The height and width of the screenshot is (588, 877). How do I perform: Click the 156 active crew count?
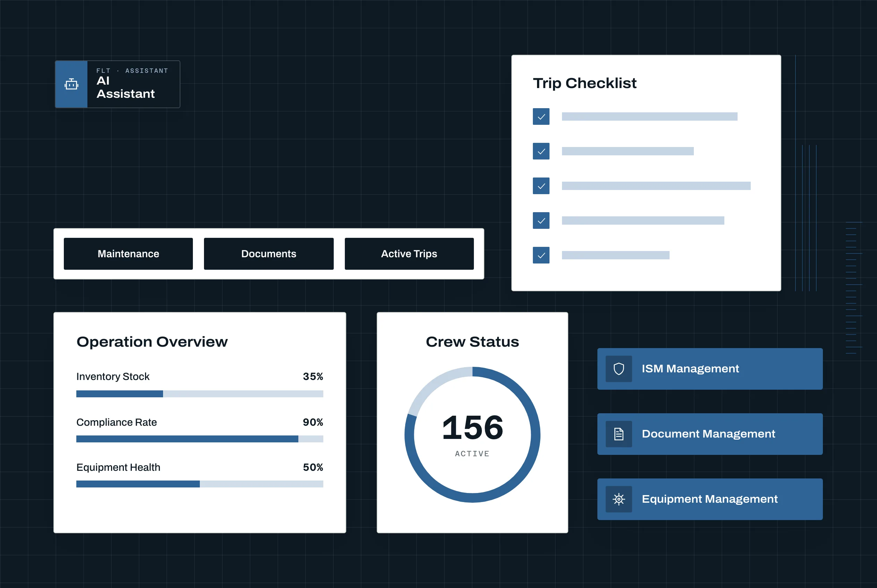click(x=472, y=427)
